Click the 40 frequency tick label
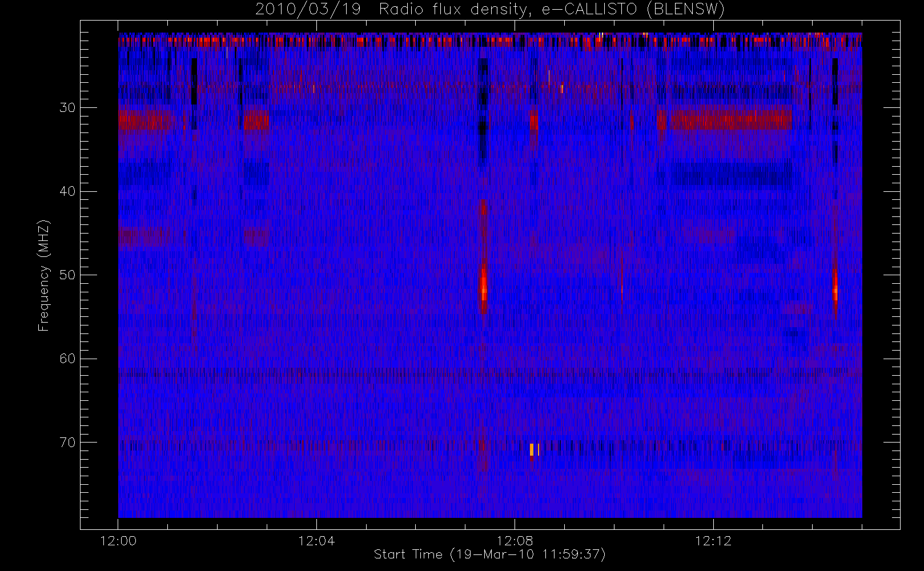This screenshot has height=571, width=924. point(67,191)
